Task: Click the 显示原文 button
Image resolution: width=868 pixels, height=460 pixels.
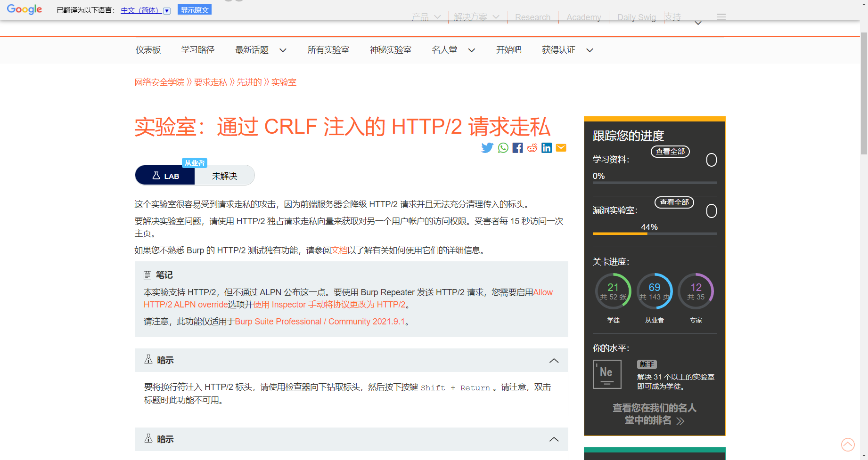Action: point(194,9)
